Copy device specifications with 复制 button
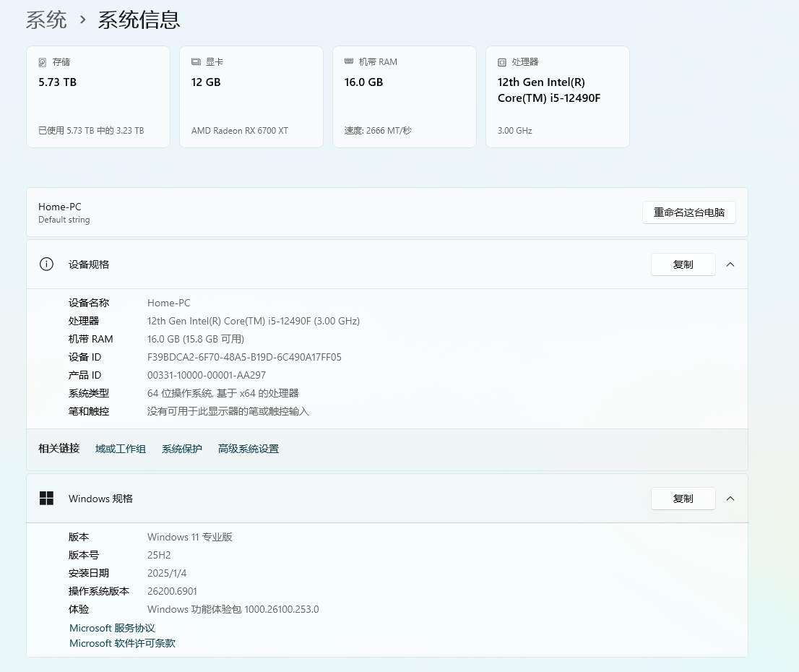The image size is (799, 672). click(683, 264)
